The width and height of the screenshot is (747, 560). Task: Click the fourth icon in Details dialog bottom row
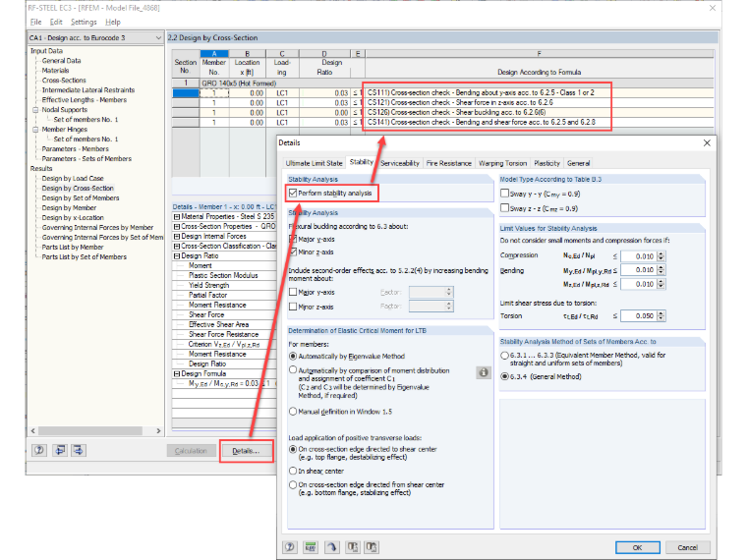pyautogui.click(x=353, y=547)
